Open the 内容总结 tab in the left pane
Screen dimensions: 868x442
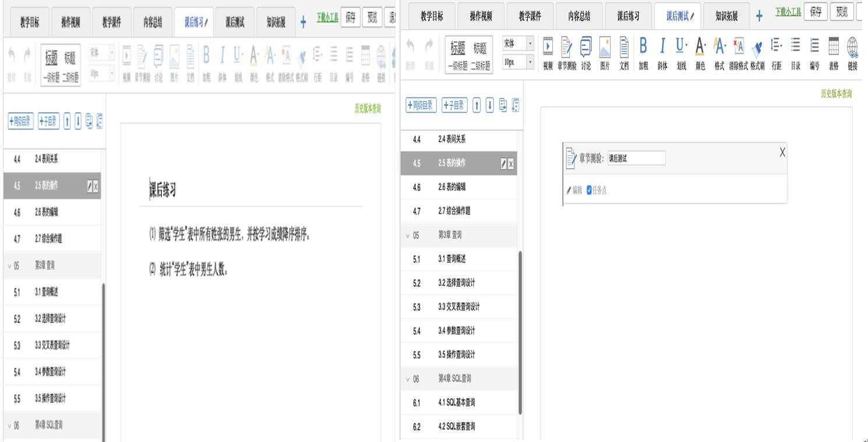coord(153,23)
